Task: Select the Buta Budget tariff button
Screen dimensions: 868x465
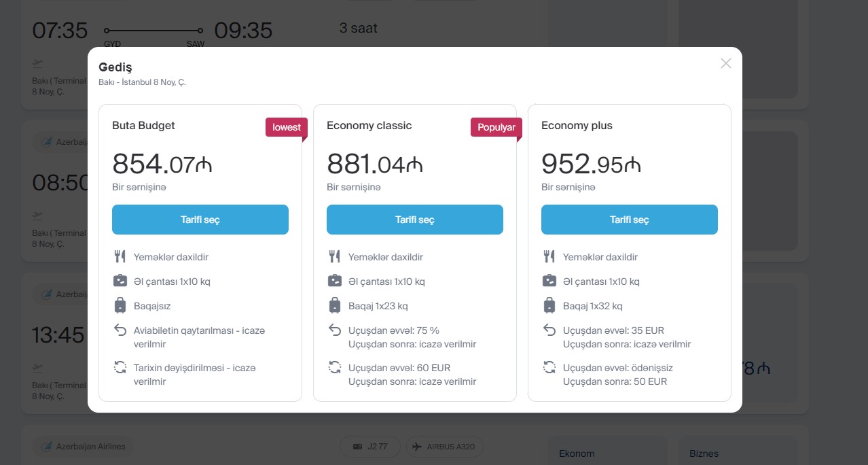Action: point(200,220)
